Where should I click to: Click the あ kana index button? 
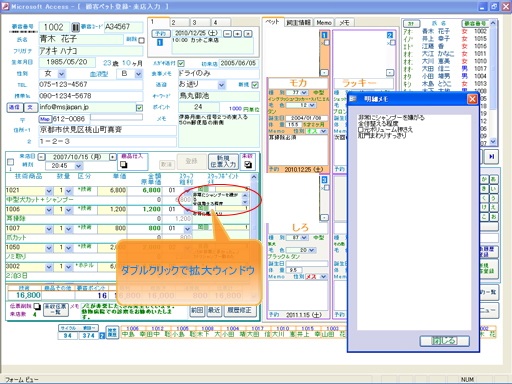pyautogui.click(x=493, y=179)
